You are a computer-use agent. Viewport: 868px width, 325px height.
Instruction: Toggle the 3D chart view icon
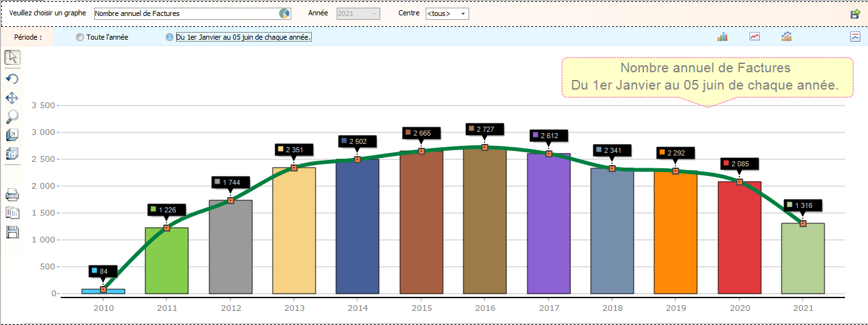tap(12, 154)
